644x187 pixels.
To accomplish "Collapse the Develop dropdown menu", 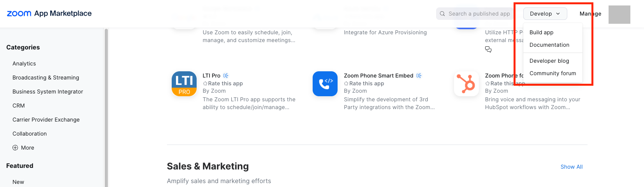I will 545,14.
